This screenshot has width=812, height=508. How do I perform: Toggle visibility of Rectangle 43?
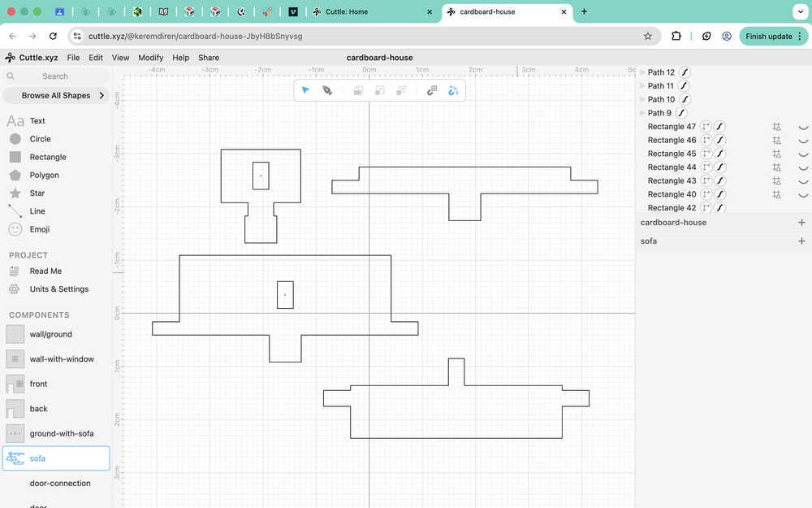coord(803,181)
